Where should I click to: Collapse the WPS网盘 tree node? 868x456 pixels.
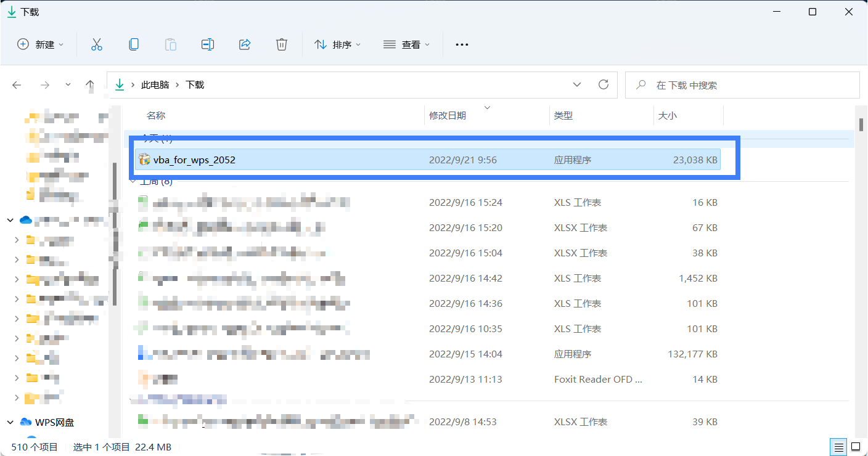[10, 422]
